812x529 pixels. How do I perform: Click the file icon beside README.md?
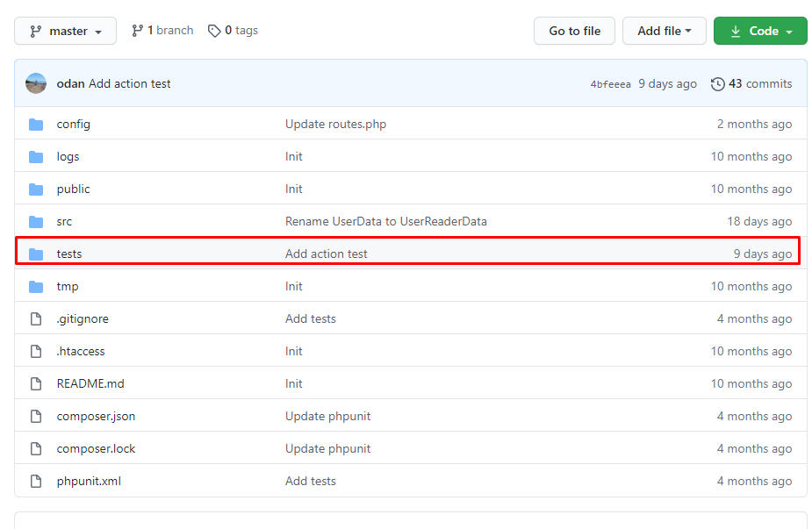click(x=35, y=383)
